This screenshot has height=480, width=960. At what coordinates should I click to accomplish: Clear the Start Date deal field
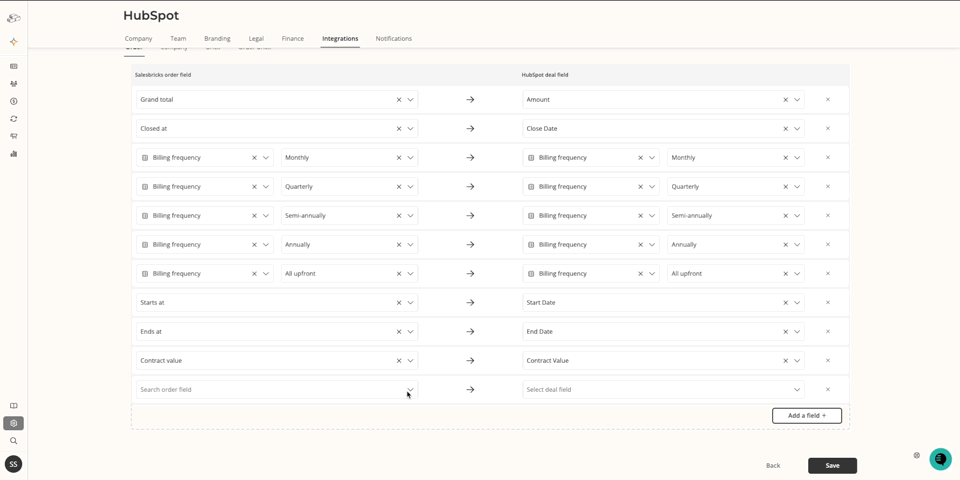786,302
